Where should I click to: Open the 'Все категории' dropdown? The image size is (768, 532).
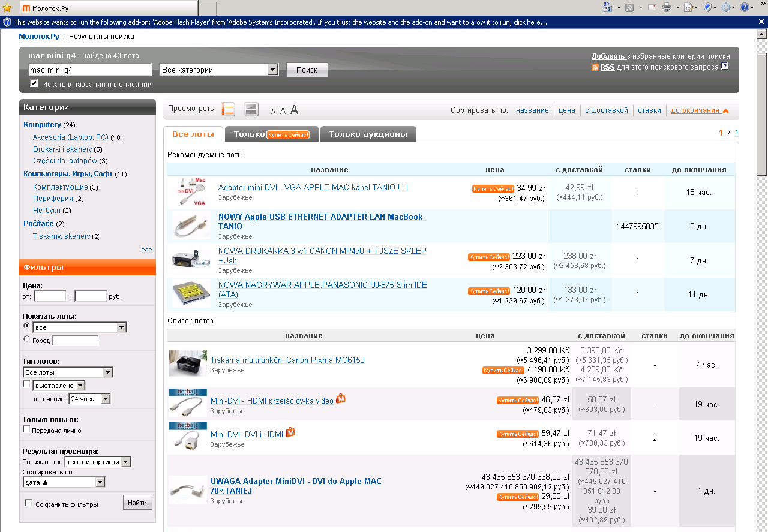coord(219,70)
